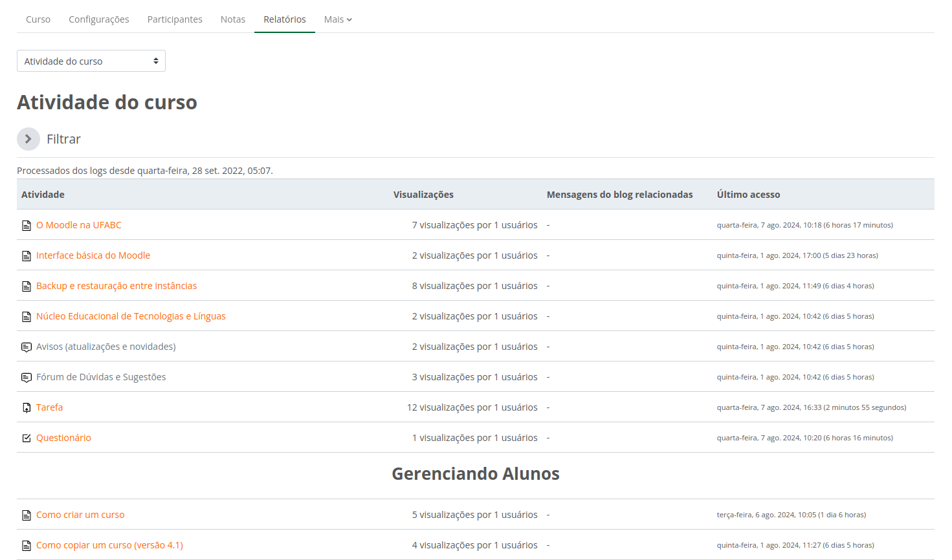952x560 pixels.
Task: Click the forum icon next to Avisos
Action: coord(27,347)
